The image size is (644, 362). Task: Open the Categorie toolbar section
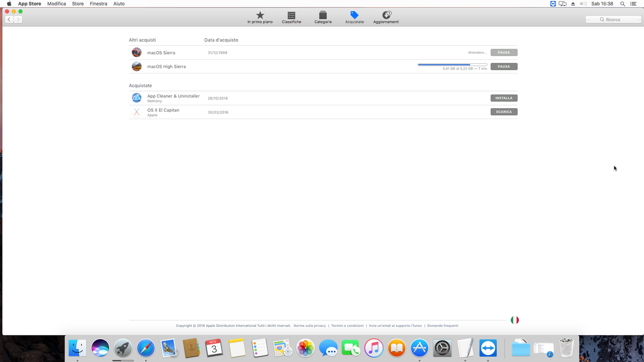click(323, 18)
